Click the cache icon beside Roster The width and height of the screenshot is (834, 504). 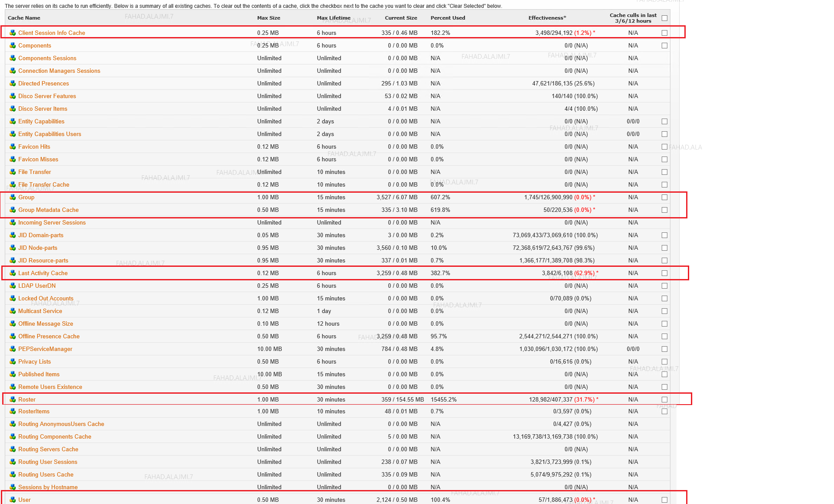pos(13,399)
